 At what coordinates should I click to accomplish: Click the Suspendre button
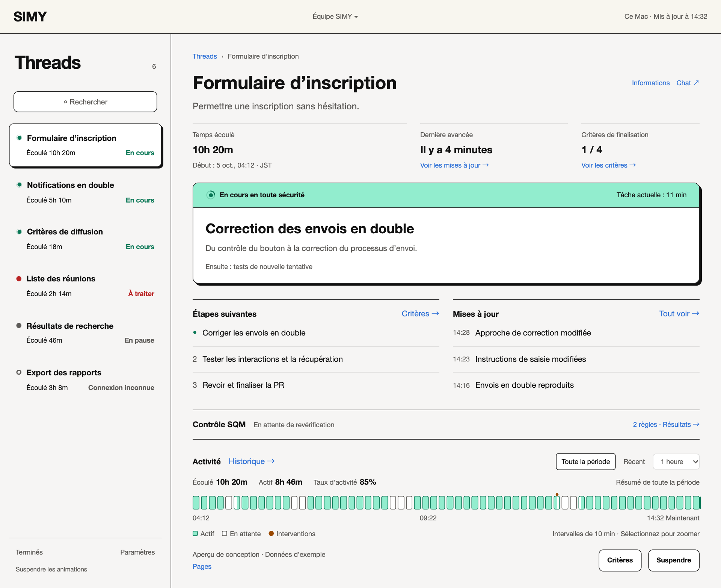click(x=674, y=560)
